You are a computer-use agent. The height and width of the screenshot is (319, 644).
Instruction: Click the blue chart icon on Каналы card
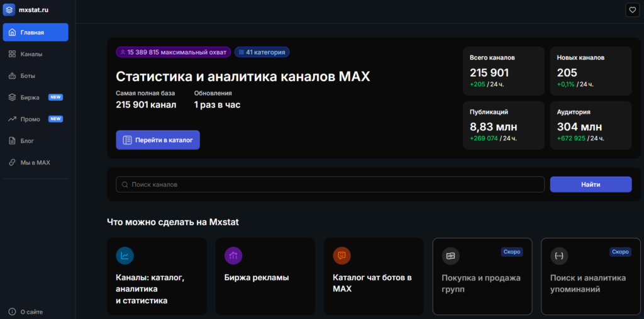point(125,255)
